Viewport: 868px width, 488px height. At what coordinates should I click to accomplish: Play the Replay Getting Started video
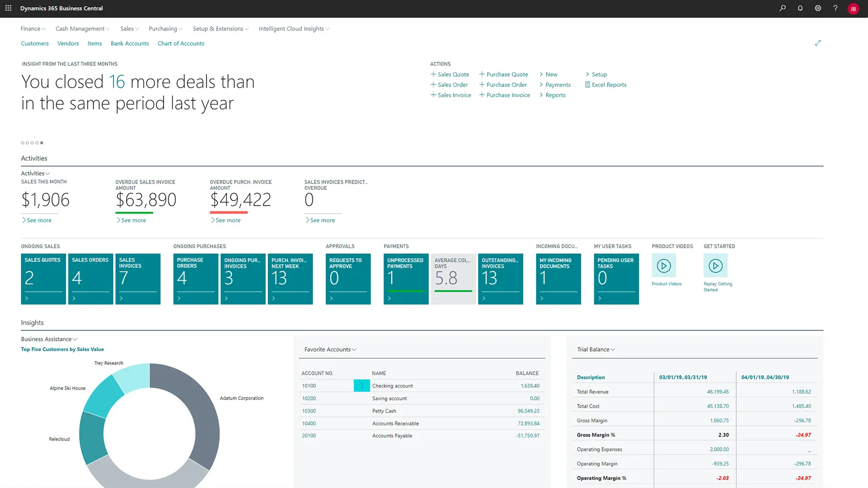click(715, 266)
